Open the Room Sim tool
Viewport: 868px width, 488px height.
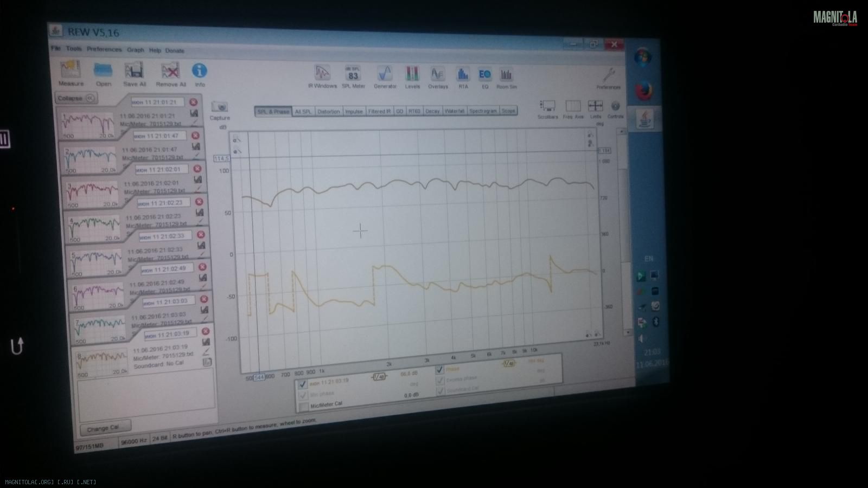[x=506, y=78]
